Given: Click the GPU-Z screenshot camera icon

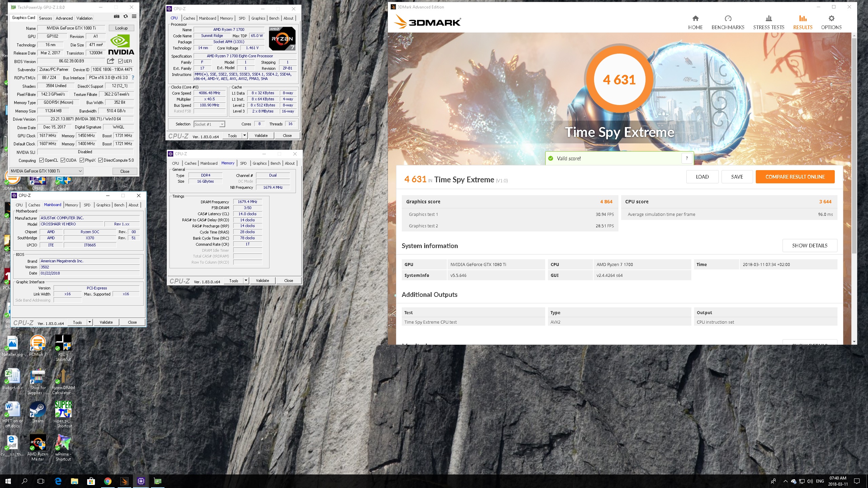Looking at the screenshot, I should 117,16.
